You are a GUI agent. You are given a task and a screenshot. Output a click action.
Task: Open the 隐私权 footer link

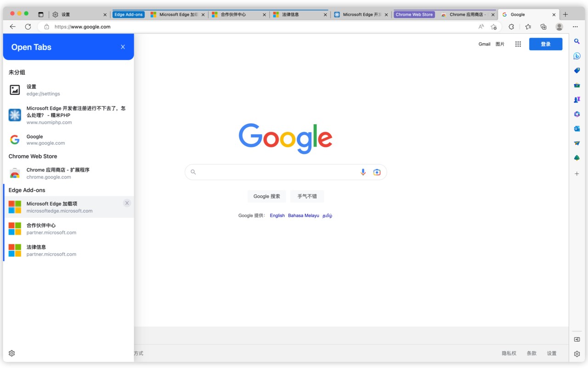click(509, 353)
